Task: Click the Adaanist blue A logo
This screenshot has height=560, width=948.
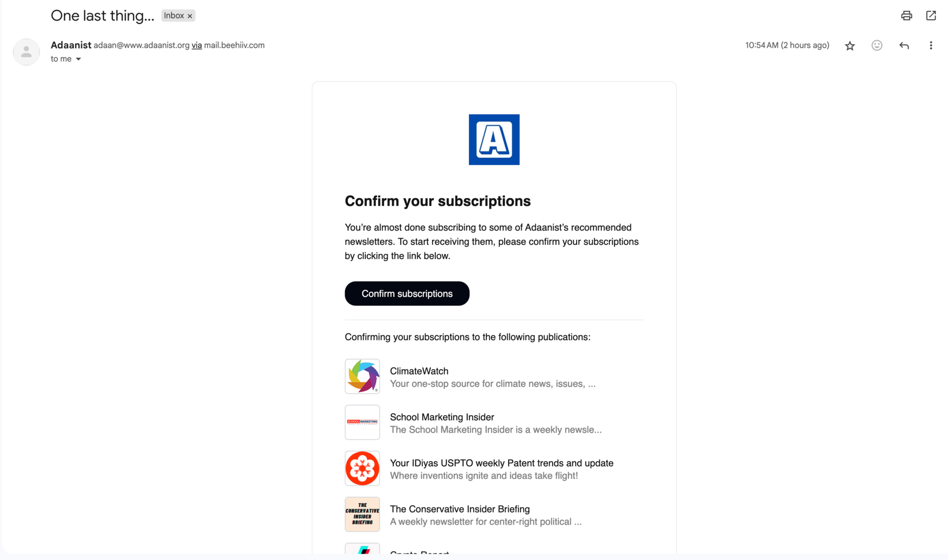Action: tap(494, 140)
